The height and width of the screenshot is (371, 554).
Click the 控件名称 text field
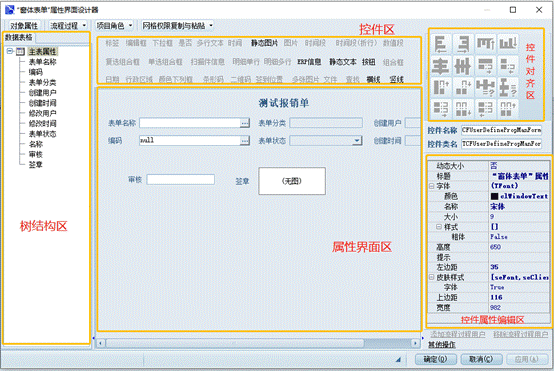501,130
